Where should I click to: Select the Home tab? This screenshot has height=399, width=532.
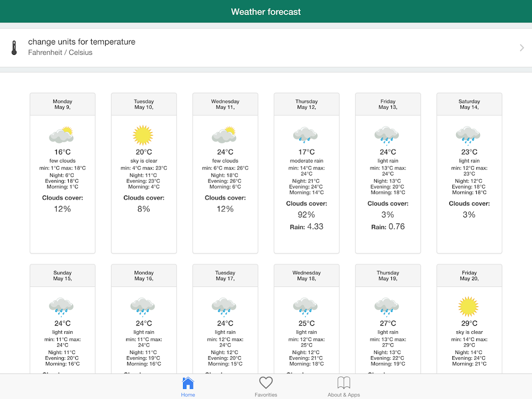[x=188, y=387]
